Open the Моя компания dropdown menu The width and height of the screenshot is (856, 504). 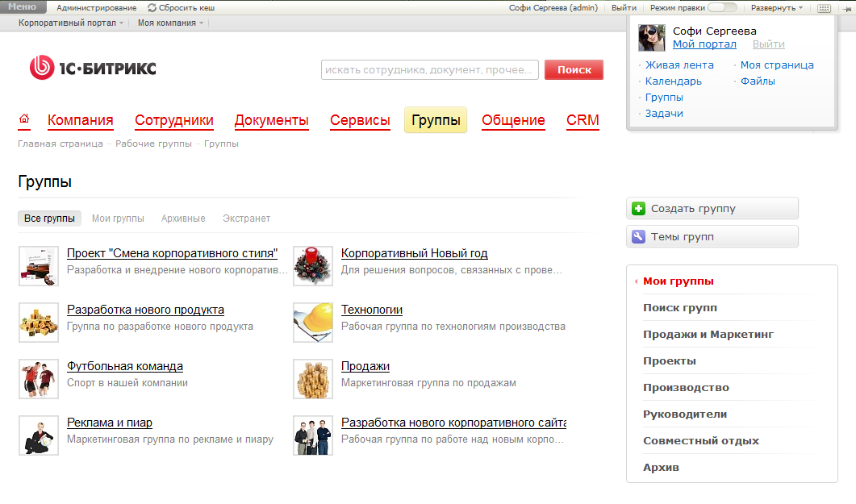[170, 23]
